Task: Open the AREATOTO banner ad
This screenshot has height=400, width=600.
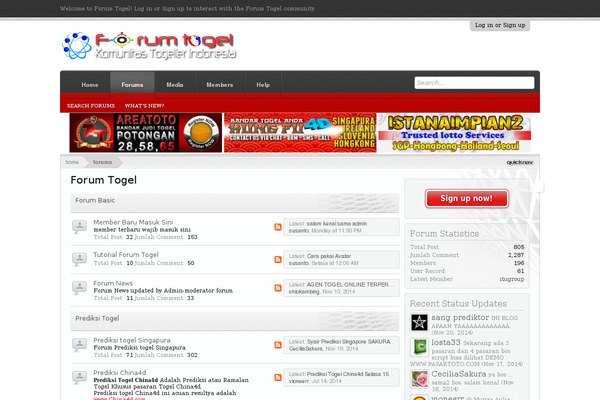Action: 146,133
